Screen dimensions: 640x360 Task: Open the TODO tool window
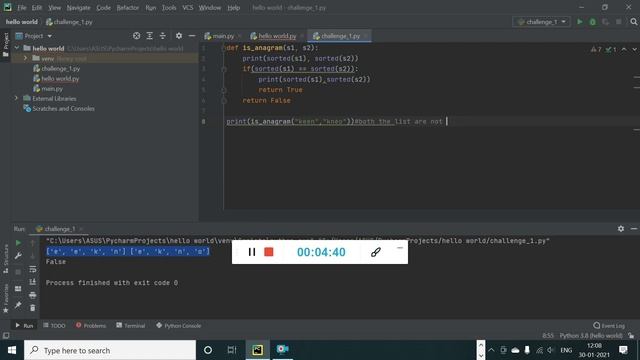coord(54,325)
